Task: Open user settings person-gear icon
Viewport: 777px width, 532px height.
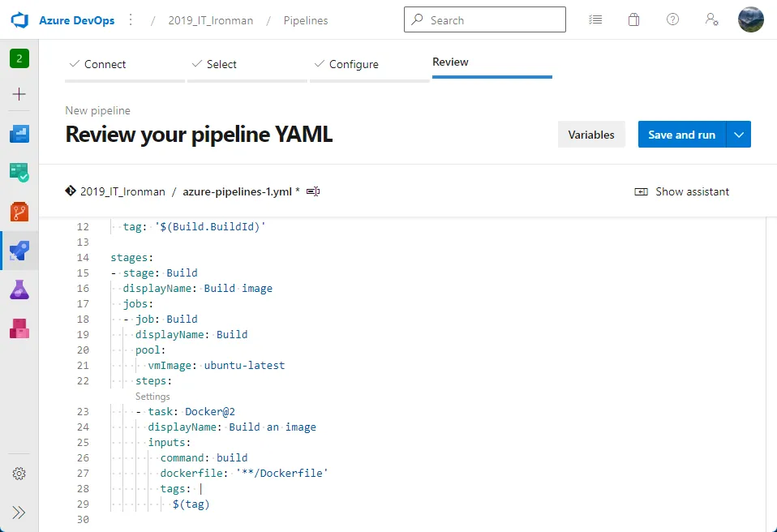Action: [711, 19]
